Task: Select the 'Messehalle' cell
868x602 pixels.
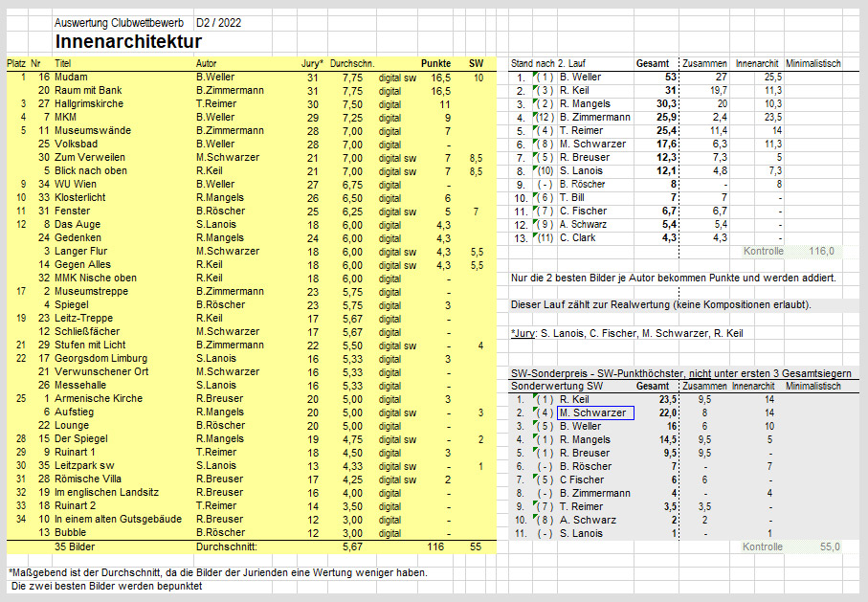Action: coord(80,385)
